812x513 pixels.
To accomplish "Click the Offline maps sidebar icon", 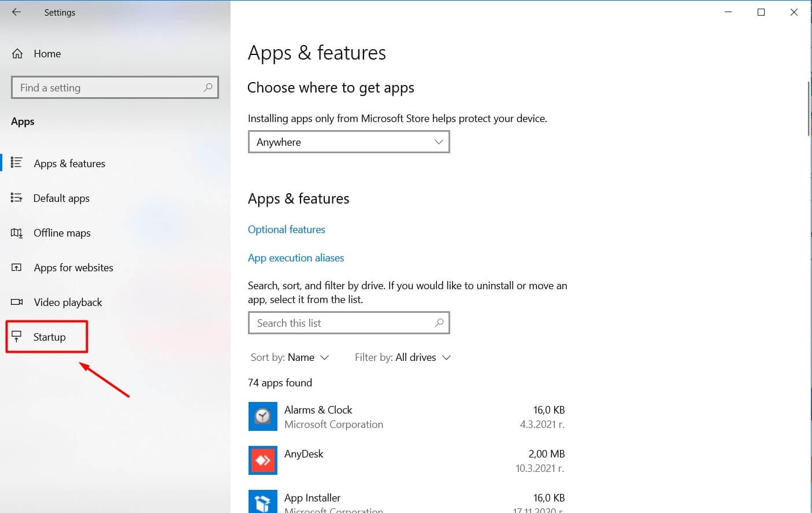I will pyautogui.click(x=17, y=232).
